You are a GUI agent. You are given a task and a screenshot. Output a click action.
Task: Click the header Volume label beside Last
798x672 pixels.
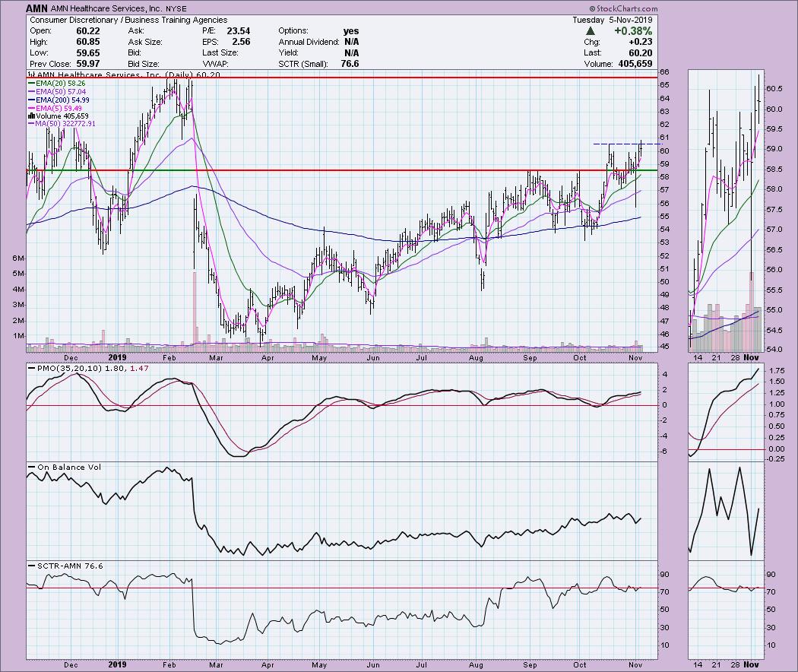pos(598,64)
